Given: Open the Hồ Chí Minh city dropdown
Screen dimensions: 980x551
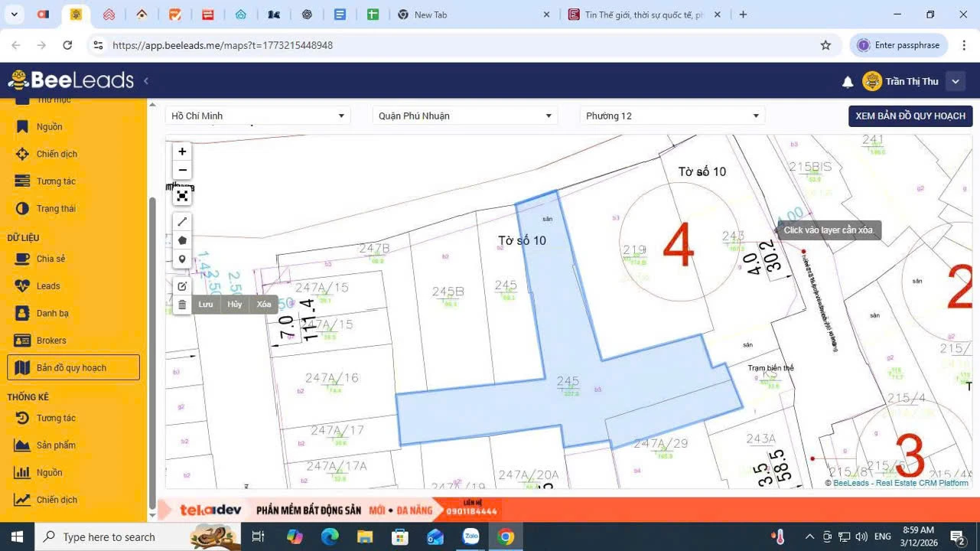Looking at the screenshot, I should [258, 116].
